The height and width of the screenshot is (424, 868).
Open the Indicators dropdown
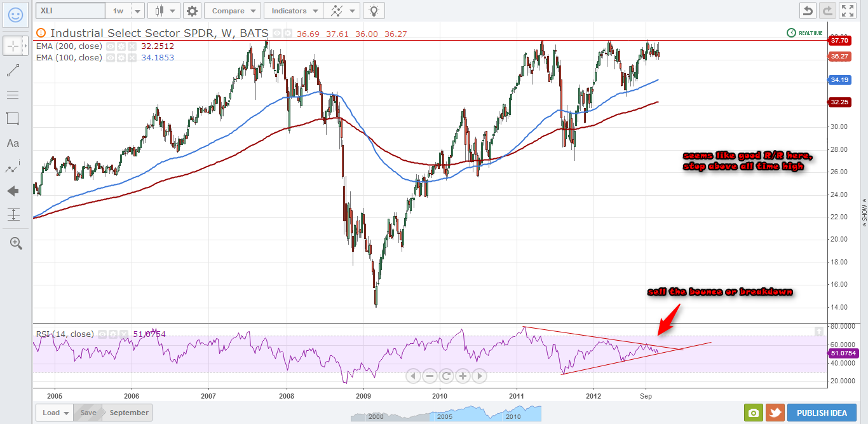point(294,11)
